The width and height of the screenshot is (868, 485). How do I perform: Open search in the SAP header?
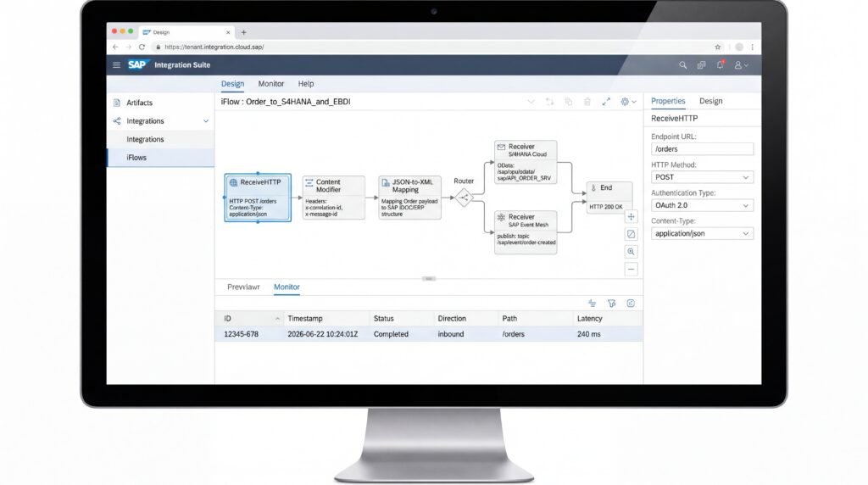click(683, 65)
